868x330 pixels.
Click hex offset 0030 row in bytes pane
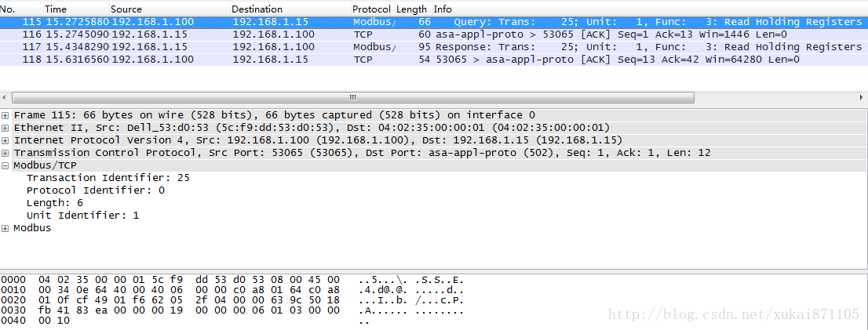232,310
